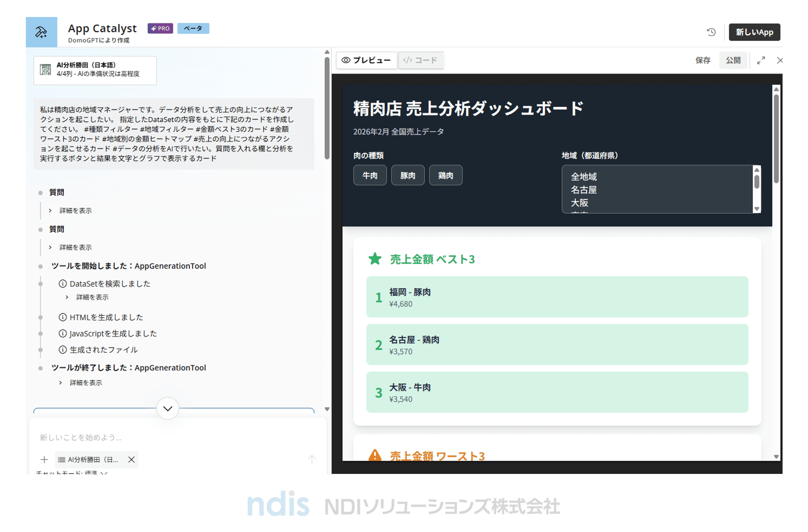The width and height of the screenshot is (808, 532).
Task: Expand 詳細を表示 under ツールが終了しました
Action: coord(81,383)
